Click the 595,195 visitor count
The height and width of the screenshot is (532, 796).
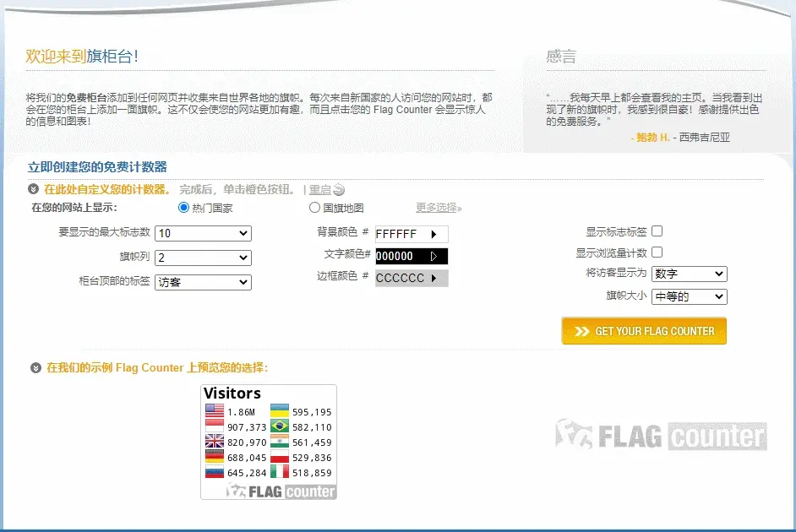coord(312,412)
